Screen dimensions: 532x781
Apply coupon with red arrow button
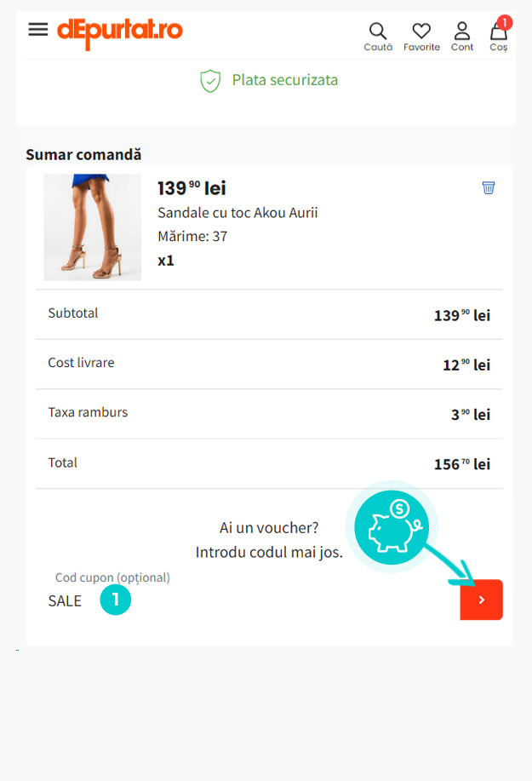[481, 600]
